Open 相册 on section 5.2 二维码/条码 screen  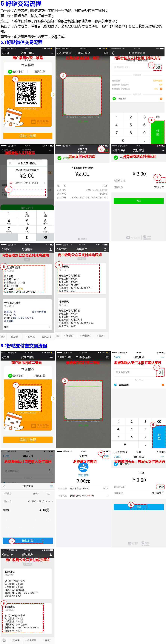pyautogui.click(x=107, y=357)
